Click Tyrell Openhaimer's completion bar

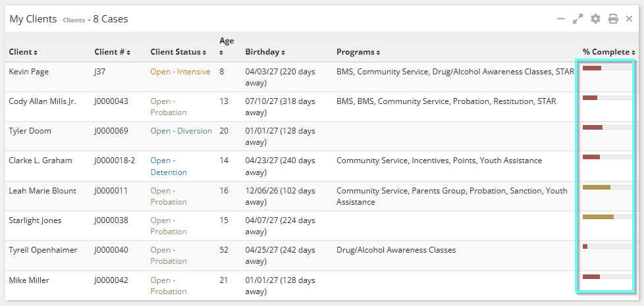pyautogui.click(x=607, y=246)
